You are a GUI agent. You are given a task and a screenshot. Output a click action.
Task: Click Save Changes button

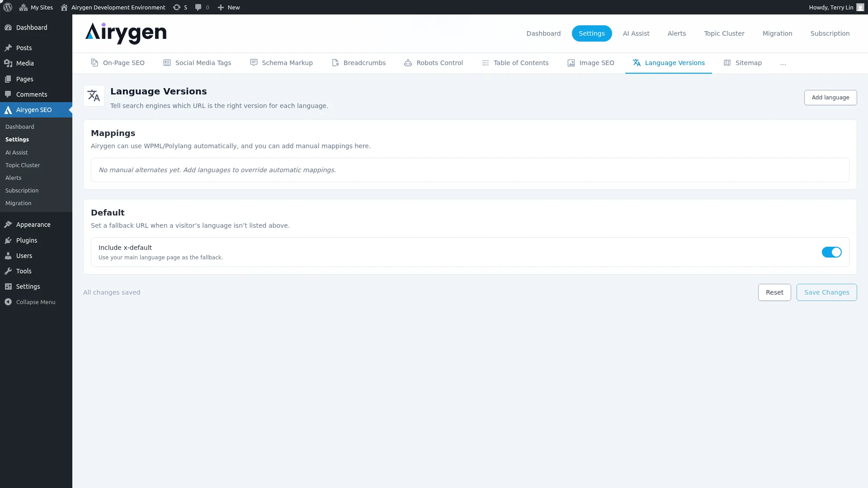pyautogui.click(x=826, y=292)
